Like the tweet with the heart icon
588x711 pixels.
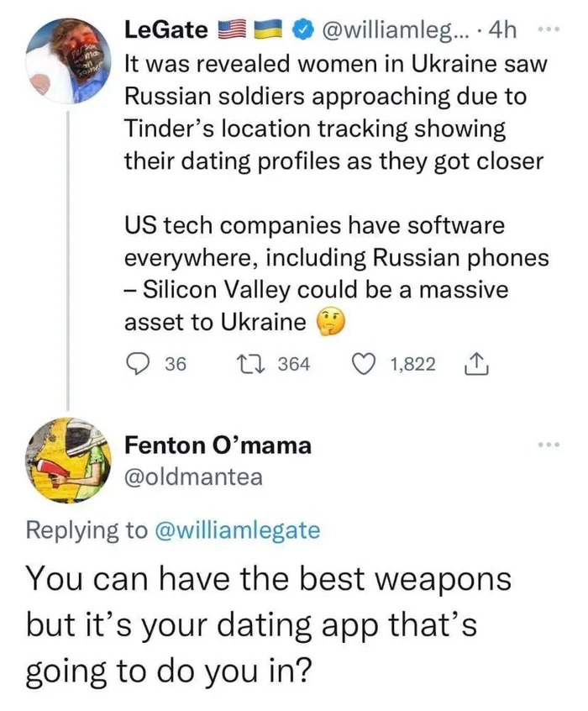point(365,364)
